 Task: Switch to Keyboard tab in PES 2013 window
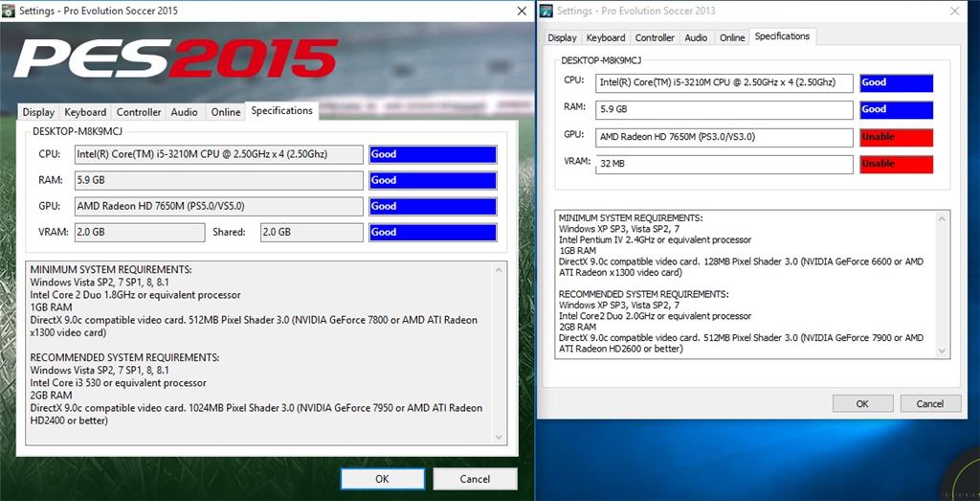606,37
